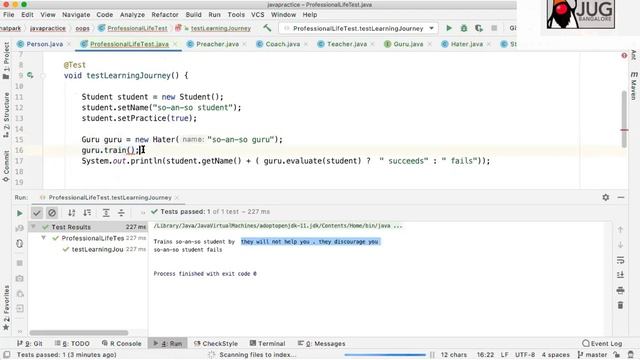This screenshot has width=640, height=360.
Task: Print the console output
Action: (620, 290)
